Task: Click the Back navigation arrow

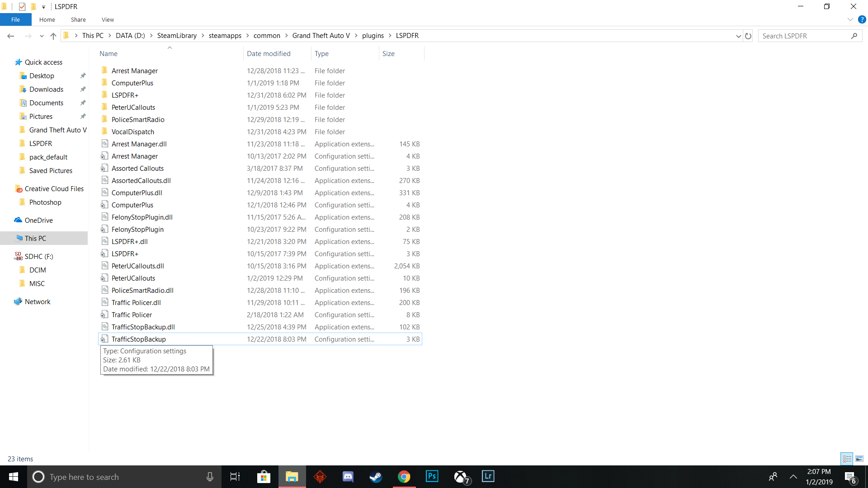Action: [11, 36]
